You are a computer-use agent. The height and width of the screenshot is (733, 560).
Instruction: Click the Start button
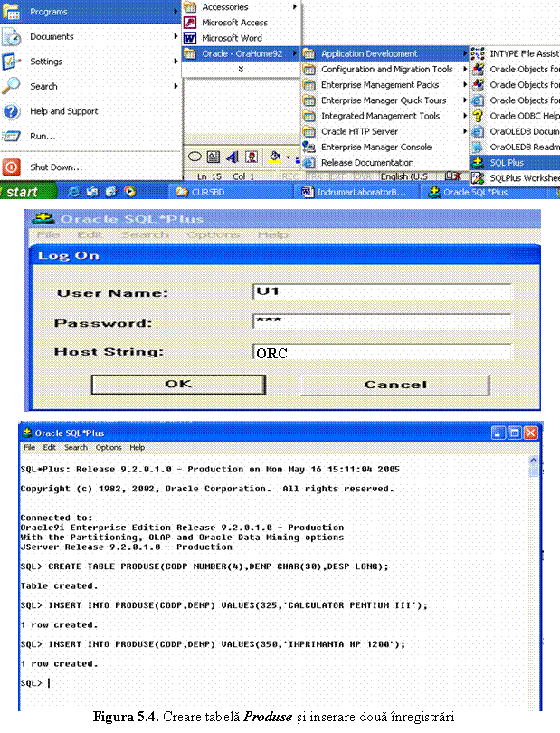point(27,192)
